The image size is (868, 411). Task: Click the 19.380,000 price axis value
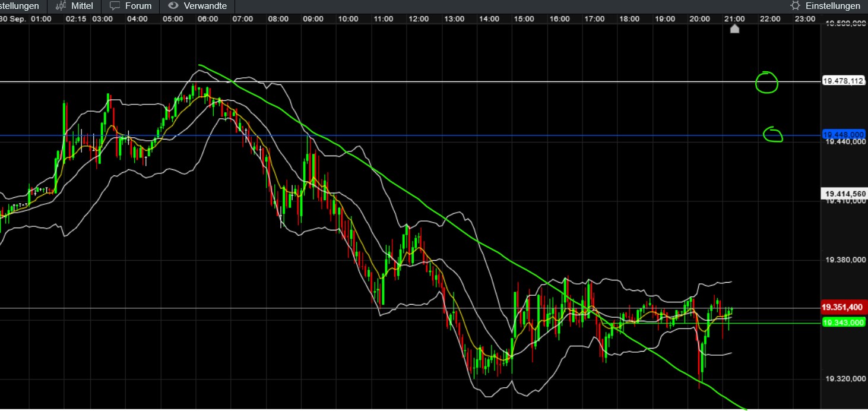click(847, 260)
